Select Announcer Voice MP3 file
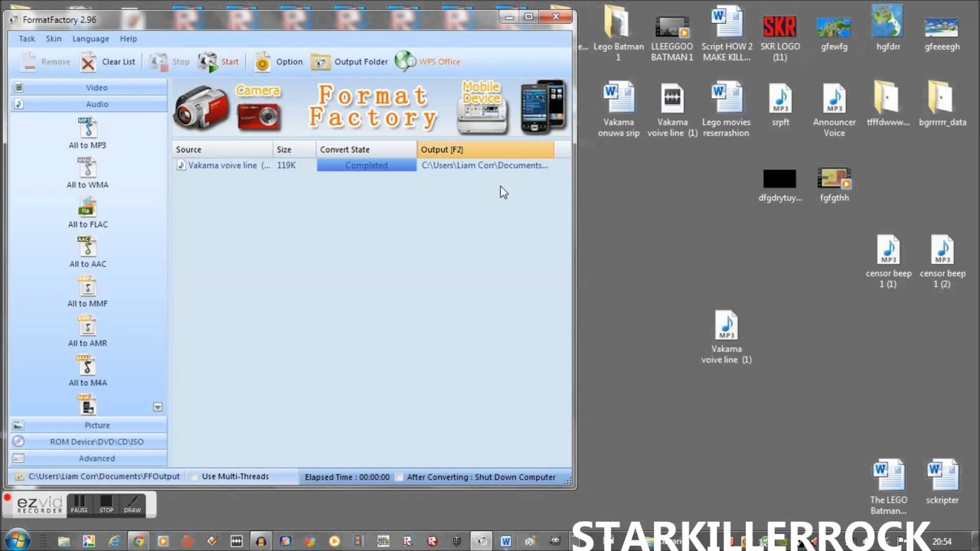980x551 pixels. coord(834,109)
